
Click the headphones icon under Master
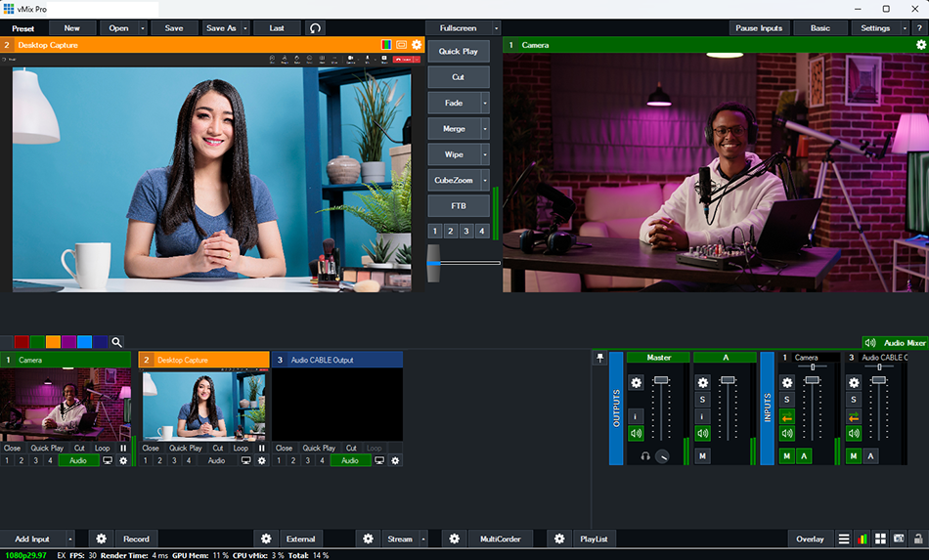pos(645,456)
